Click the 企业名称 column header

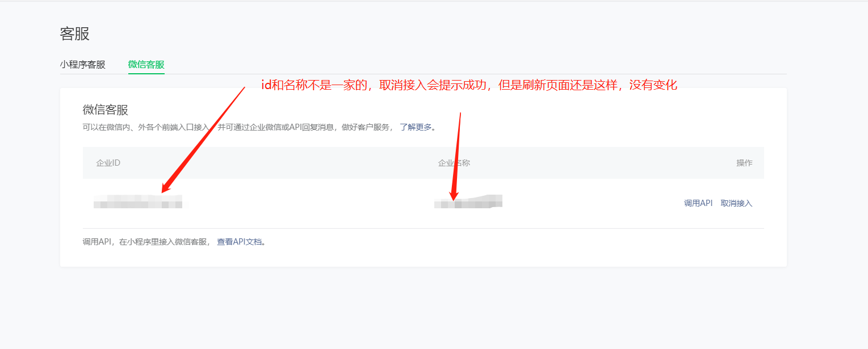[x=454, y=163]
